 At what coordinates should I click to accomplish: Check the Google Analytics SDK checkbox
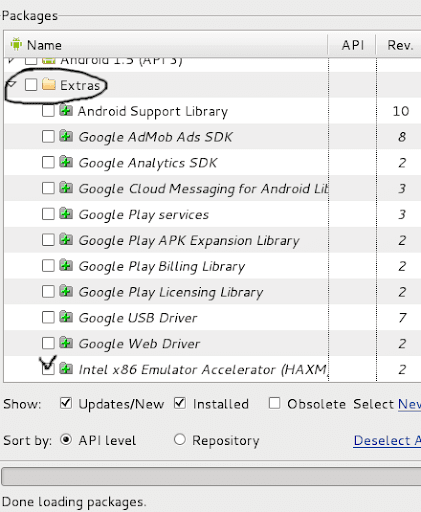[x=48, y=163]
